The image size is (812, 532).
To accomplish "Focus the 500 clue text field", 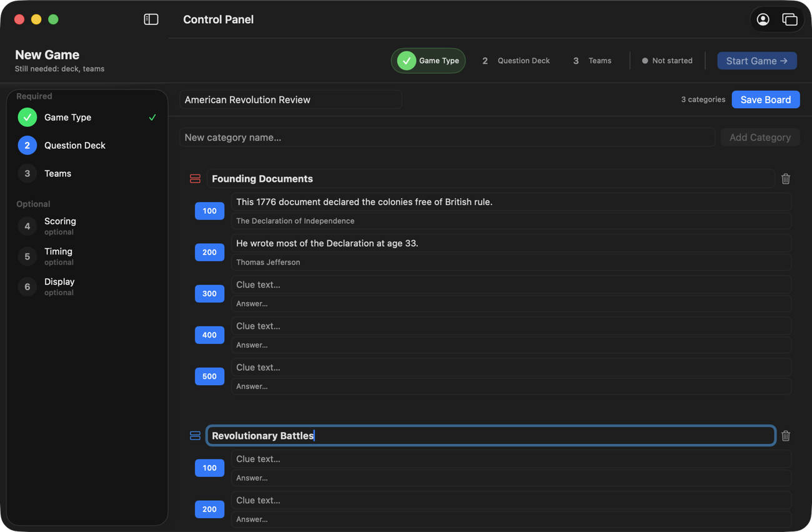I will [x=512, y=367].
